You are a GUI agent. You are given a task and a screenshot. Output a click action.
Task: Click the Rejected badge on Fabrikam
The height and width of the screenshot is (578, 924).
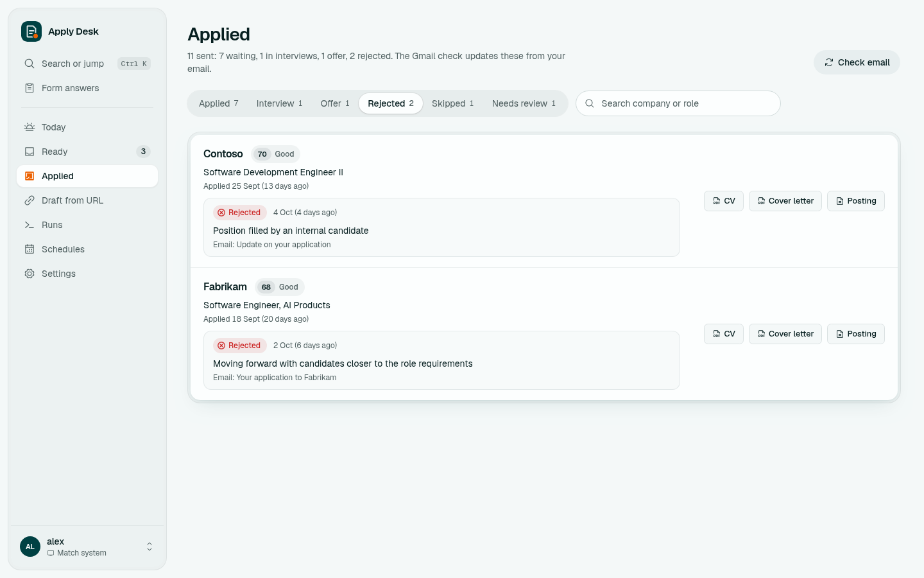pos(239,346)
